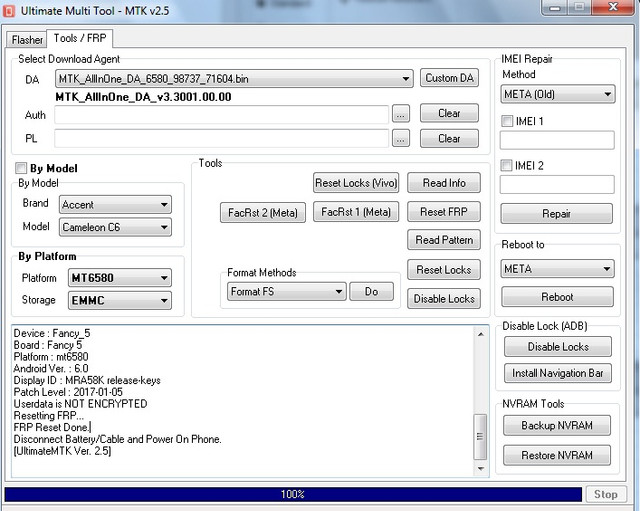Click the Auth file path field
Screen dimensions: 640x511
pos(221,114)
